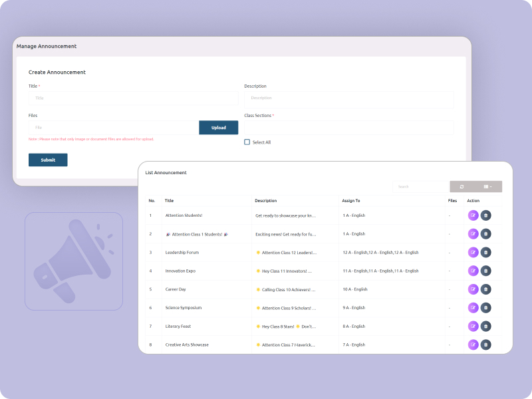The height and width of the screenshot is (399, 532).
Task: Submit the new announcement
Action: click(x=47, y=160)
